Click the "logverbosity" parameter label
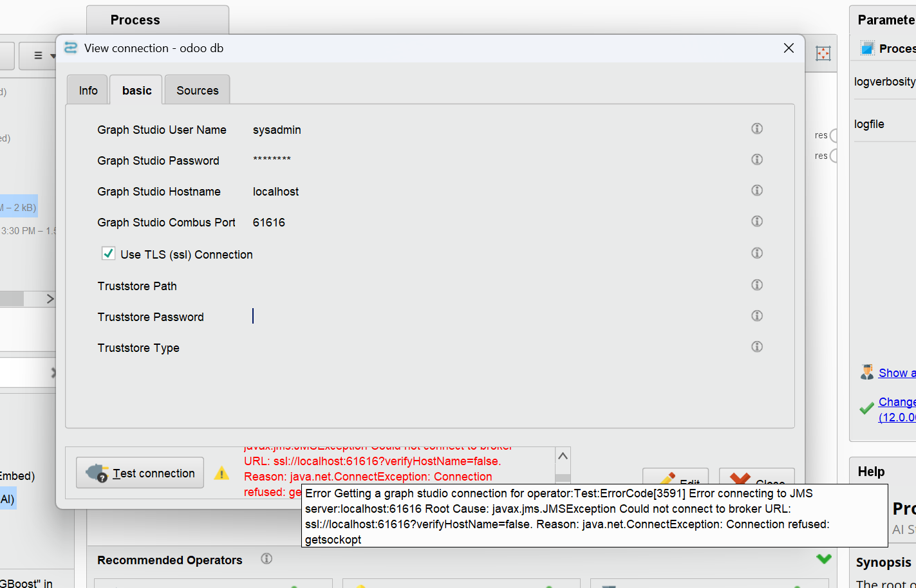Viewport: 916px width, 588px height. [884, 82]
